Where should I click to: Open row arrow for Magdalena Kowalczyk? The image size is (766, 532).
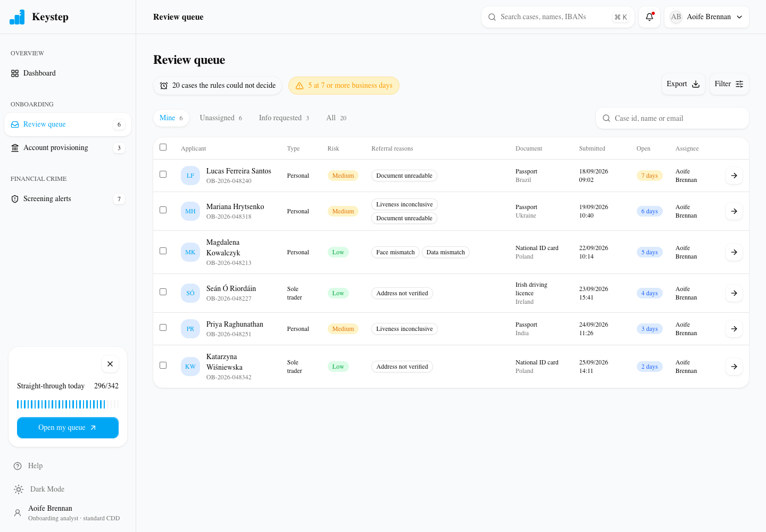coord(734,252)
